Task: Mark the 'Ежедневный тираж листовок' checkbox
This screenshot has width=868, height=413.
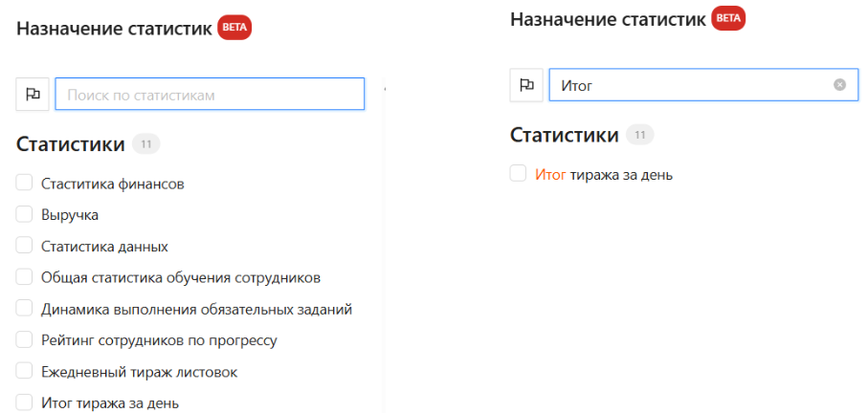Action: 25,372
